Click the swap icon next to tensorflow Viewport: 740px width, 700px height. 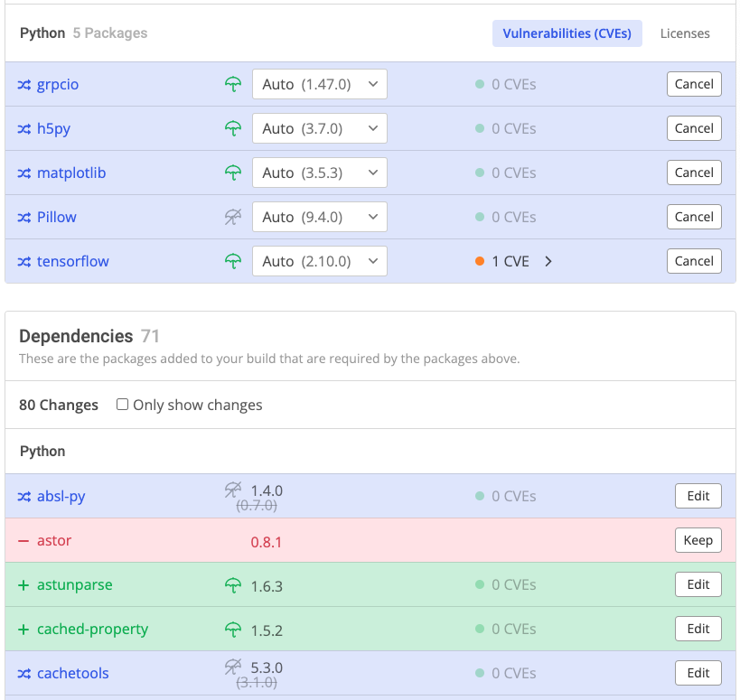tap(23, 261)
